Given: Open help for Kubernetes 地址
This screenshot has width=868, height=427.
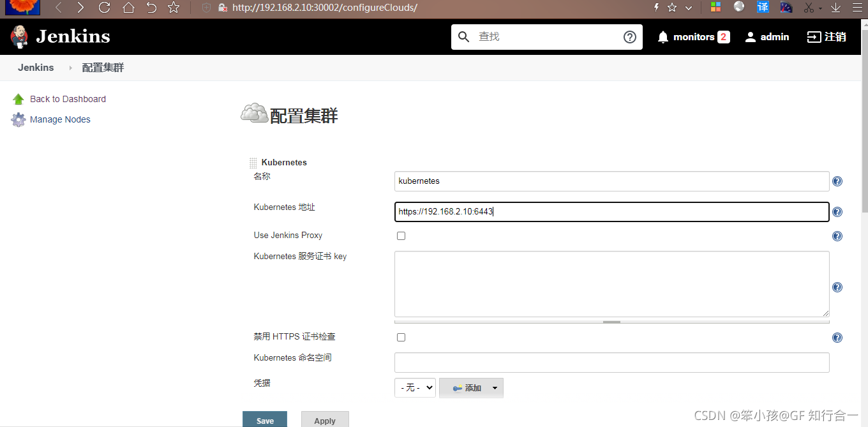Looking at the screenshot, I should point(837,212).
